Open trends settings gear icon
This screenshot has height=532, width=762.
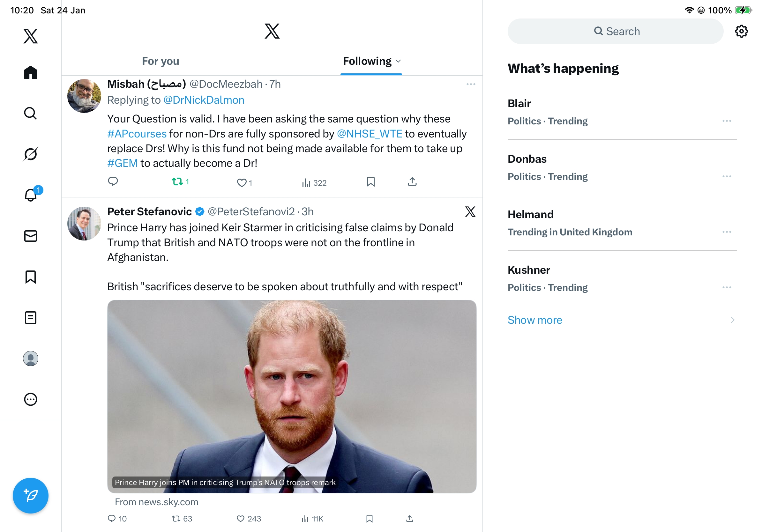[x=741, y=31]
